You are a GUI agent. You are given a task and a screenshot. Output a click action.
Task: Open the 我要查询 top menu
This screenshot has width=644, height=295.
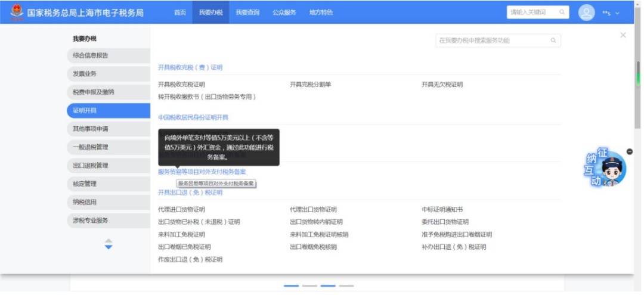tap(247, 13)
